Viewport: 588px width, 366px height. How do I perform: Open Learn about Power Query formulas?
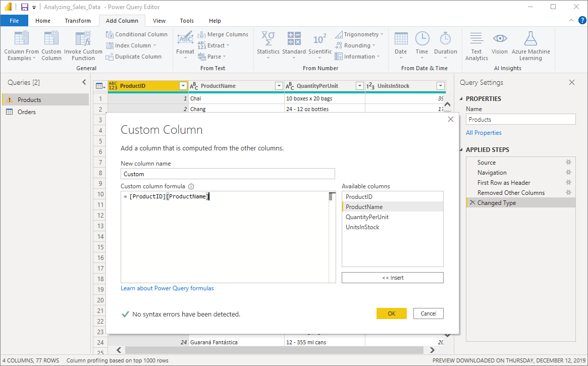167,288
